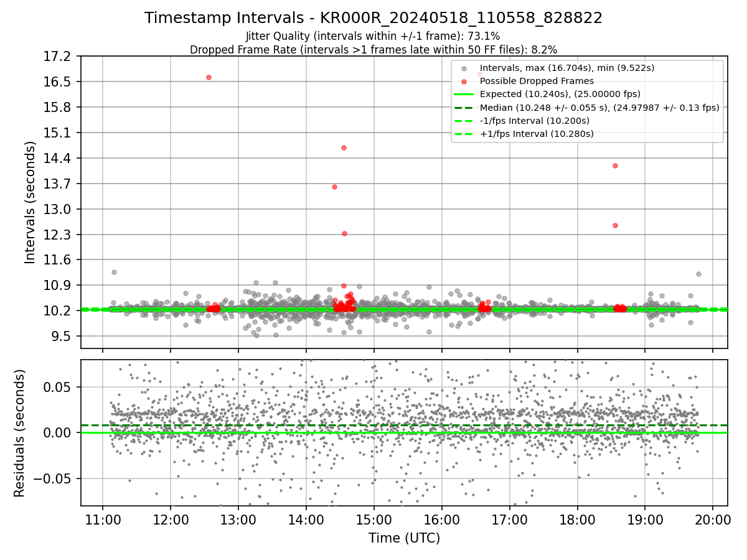
Task: Click the '20:00' x-axis tick label
Action: 713,521
